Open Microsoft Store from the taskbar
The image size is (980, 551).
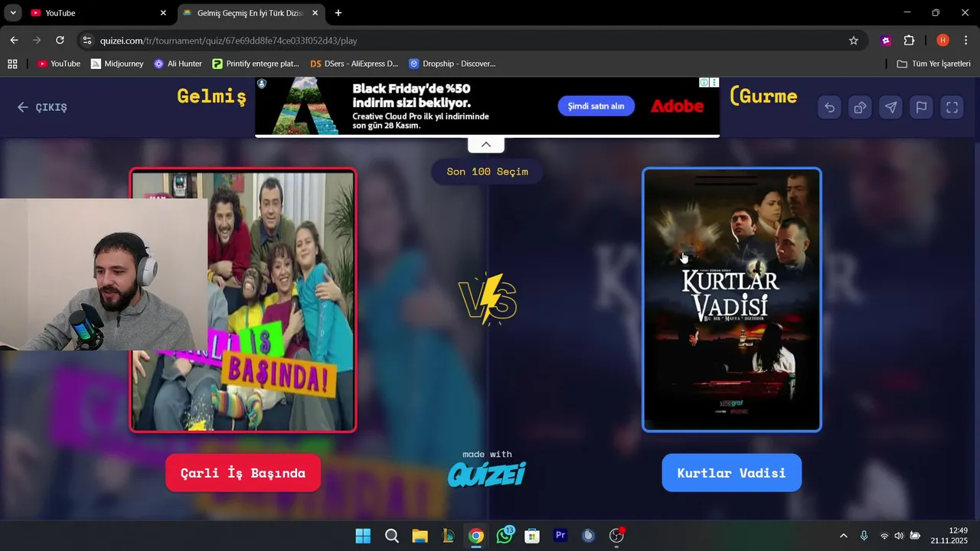532,536
